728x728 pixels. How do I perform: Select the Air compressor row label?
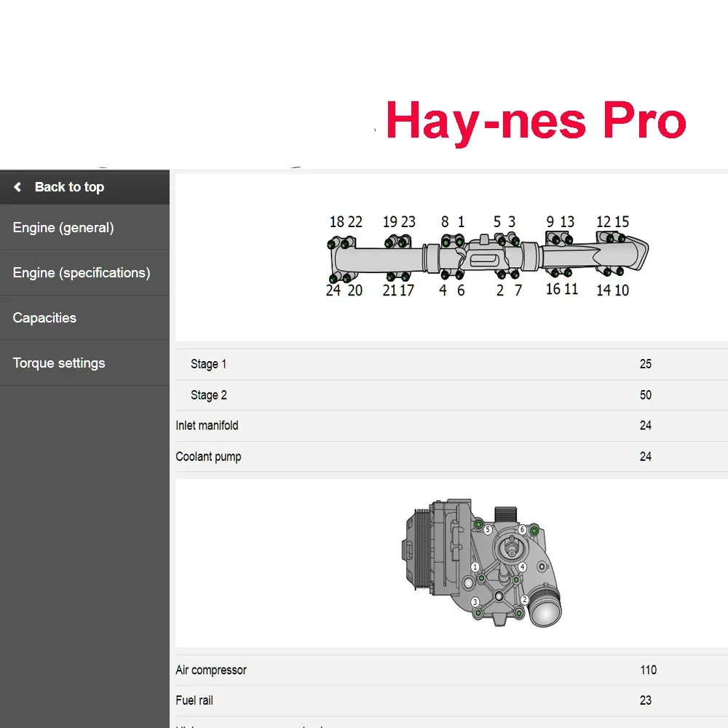tap(211, 670)
